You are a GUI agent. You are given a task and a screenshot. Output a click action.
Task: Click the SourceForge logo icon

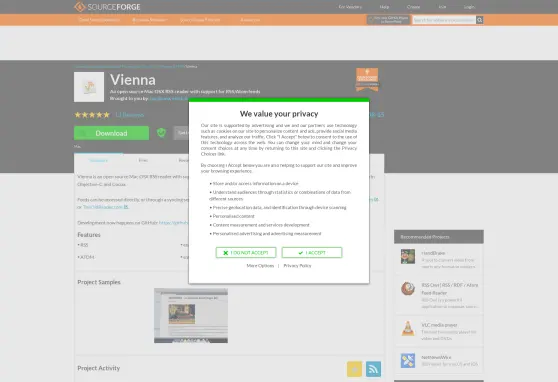80,7
